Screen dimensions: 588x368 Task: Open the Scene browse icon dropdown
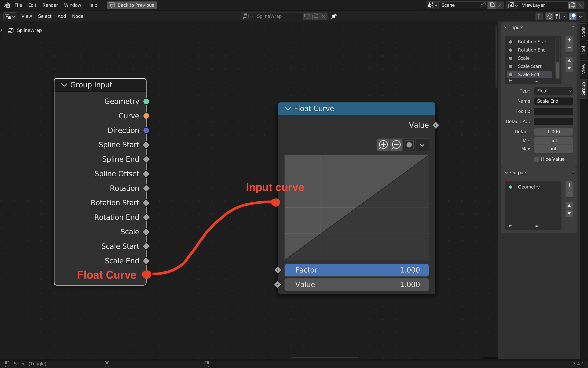point(432,5)
